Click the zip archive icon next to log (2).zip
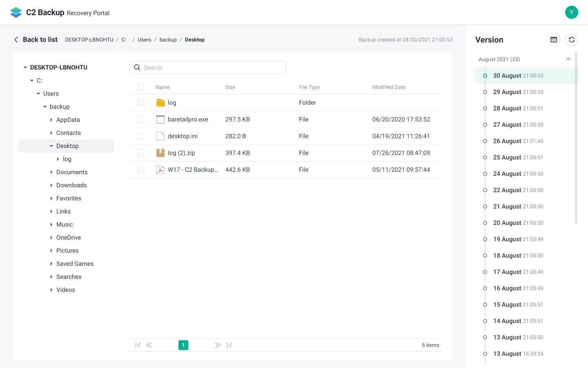 tap(160, 153)
